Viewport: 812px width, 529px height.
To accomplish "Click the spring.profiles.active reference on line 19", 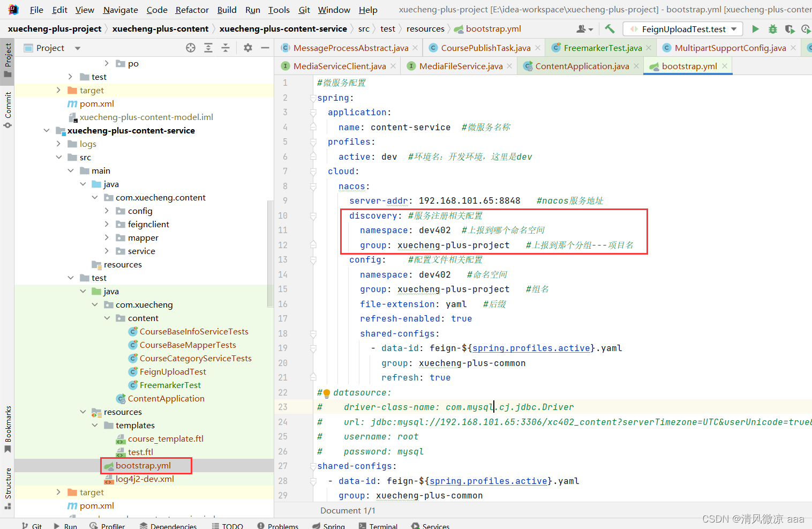I will (531, 348).
